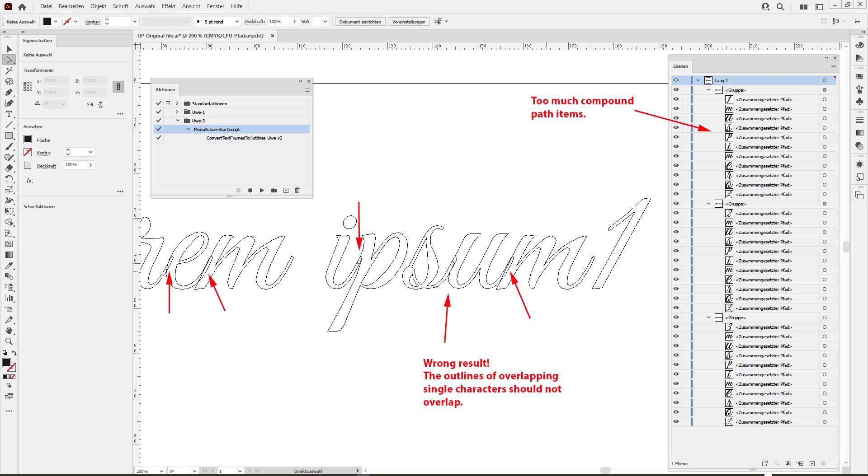
Task: Expand the Uwe-1 action set
Action: 177,112
